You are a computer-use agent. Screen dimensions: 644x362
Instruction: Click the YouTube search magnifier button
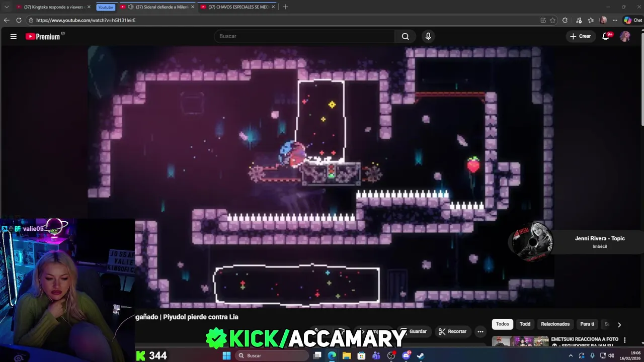(x=405, y=36)
